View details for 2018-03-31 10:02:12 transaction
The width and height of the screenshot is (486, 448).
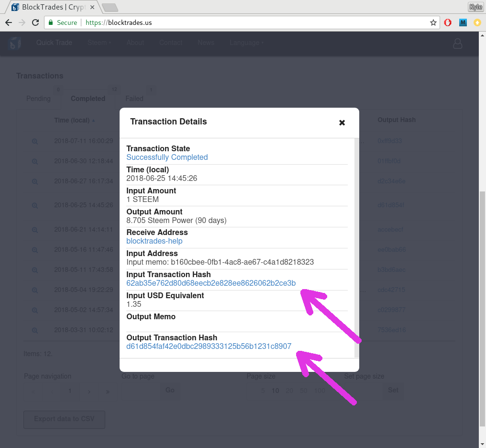[35, 331]
